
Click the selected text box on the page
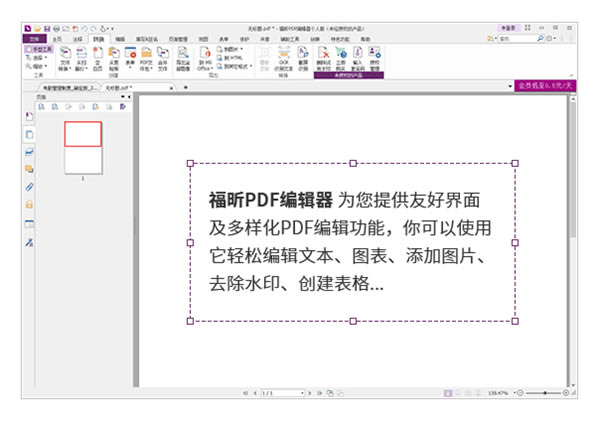(352, 242)
